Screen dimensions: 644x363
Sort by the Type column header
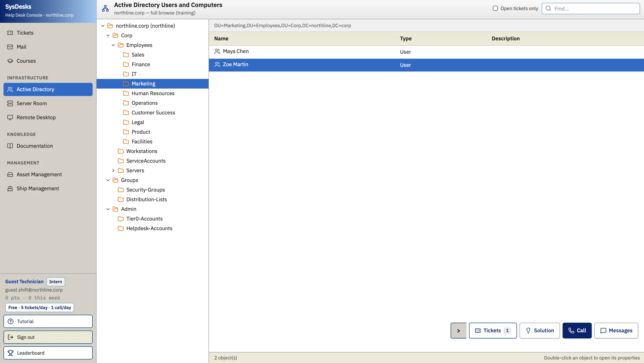(405, 38)
